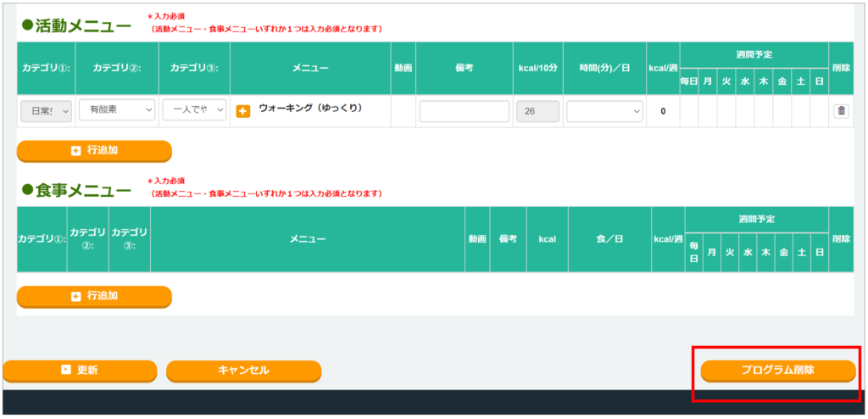
Task: Open the カテゴリ① dropdown showing 日常
Action: pos(46,110)
